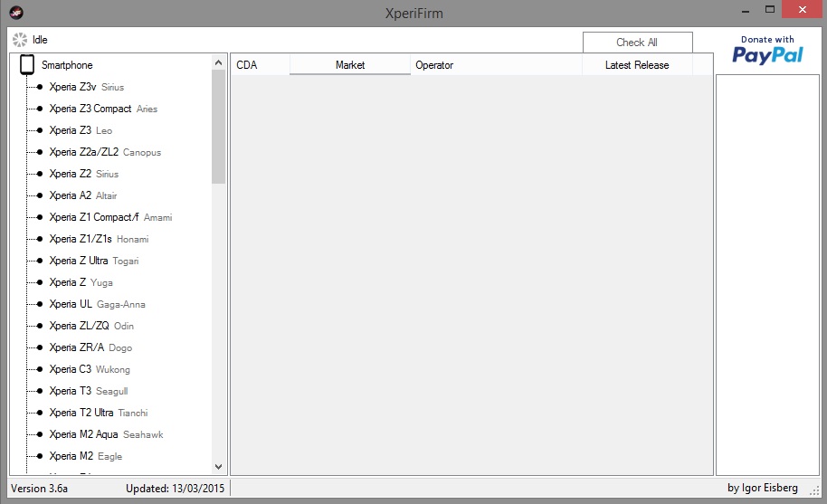Select Xperia ZR/A Dogo
Viewport: 827px width, 504px height.
pyautogui.click(x=90, y=347)
